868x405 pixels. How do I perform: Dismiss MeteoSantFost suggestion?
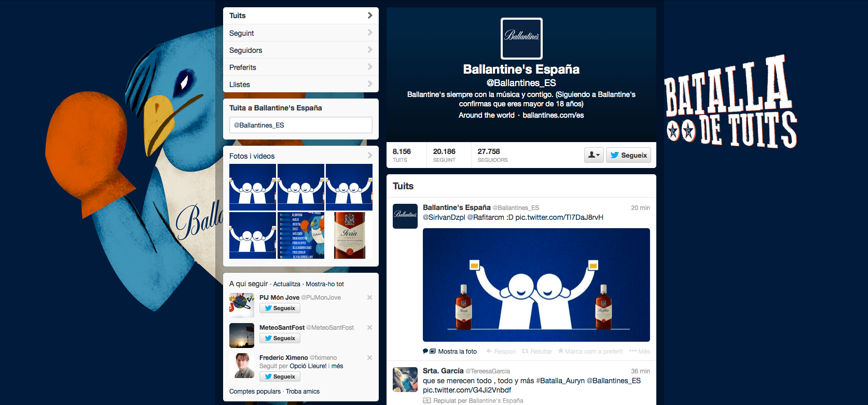pos(370,328)
